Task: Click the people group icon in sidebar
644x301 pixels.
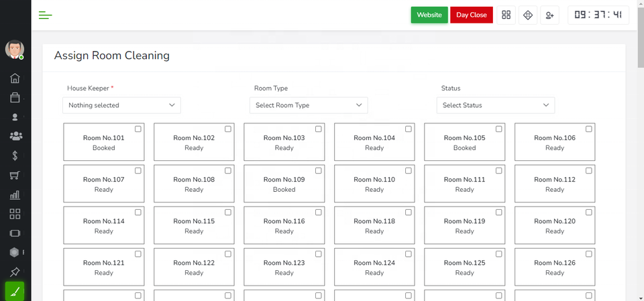Action: click(15, 136)
